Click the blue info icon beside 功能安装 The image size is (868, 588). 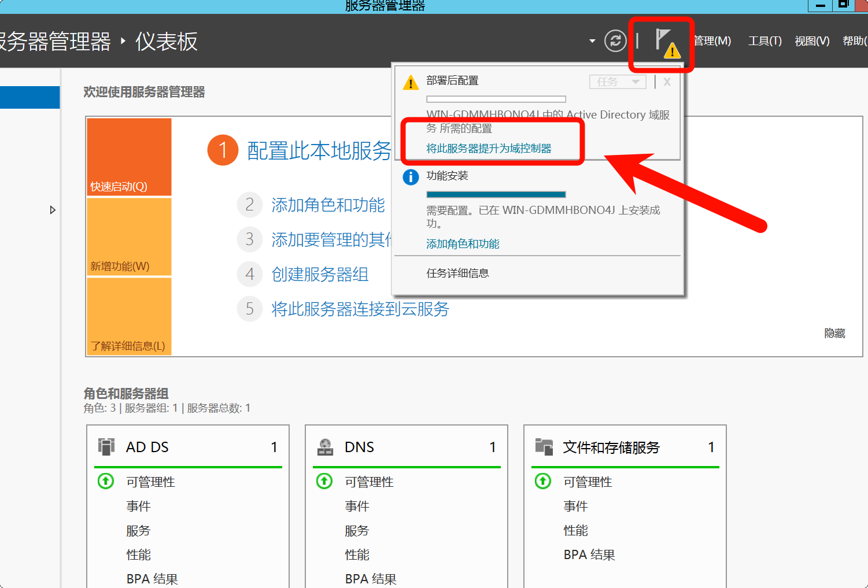point(411,177)
